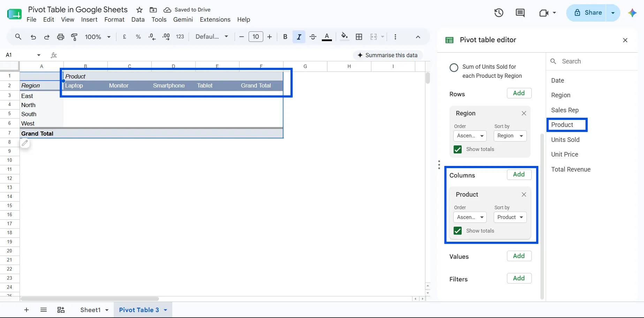
Task: Increase decimal places
Action: click(x=166, y=37)
